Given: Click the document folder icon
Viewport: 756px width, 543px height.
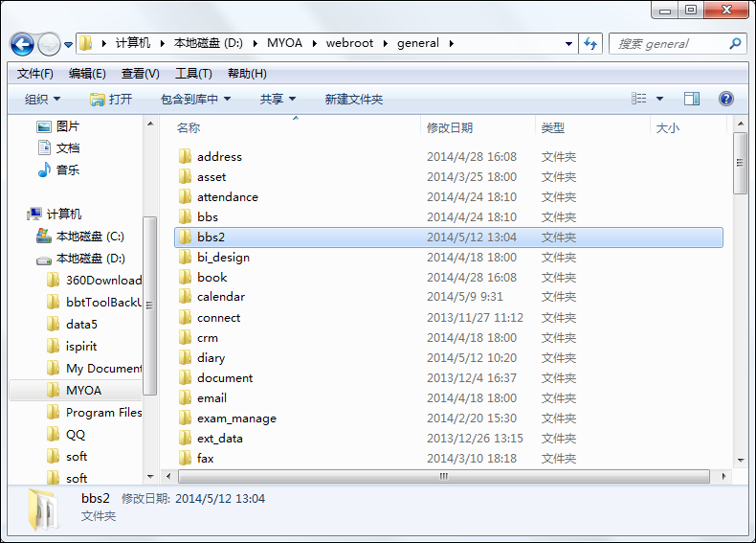Looking at the screenshot, I should (x=185, y=377).
